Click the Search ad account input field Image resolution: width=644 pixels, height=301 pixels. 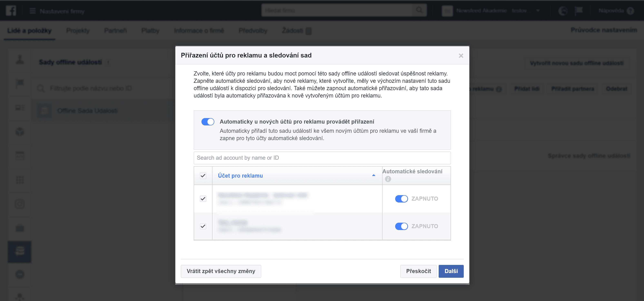(x=322, y=158)
